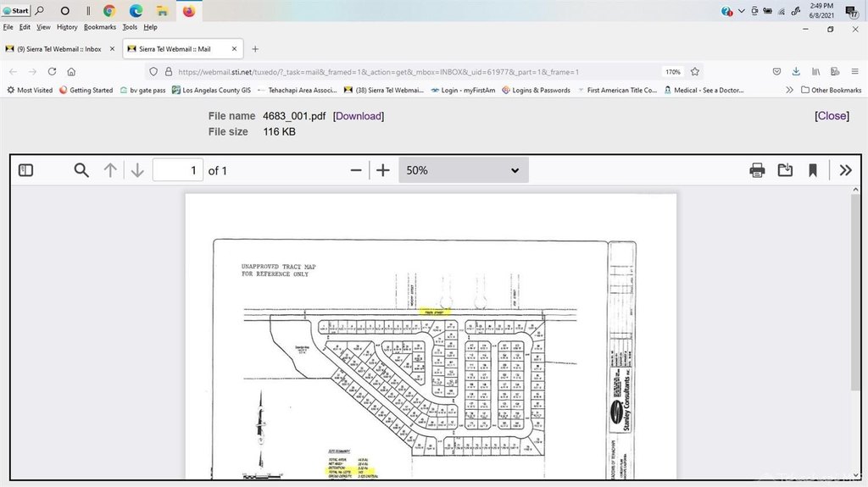Click the PDF zoom out minus button

pos(356,170)
